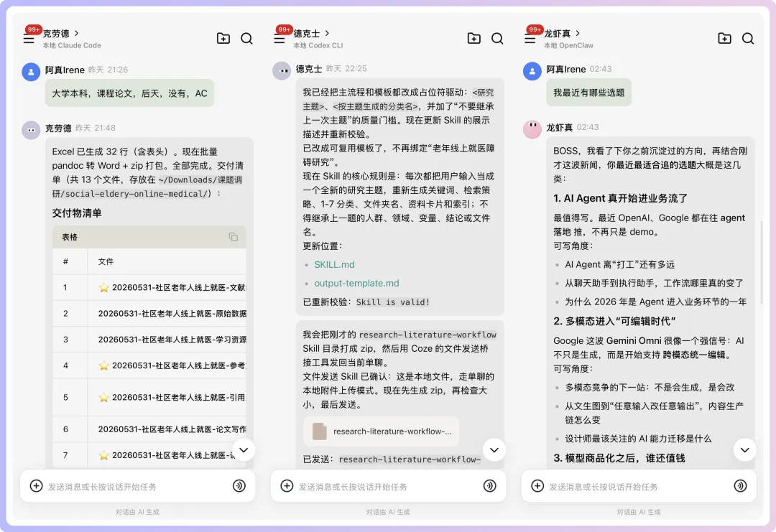Jump to bottom in 德克士 chat

pos(494,450)
